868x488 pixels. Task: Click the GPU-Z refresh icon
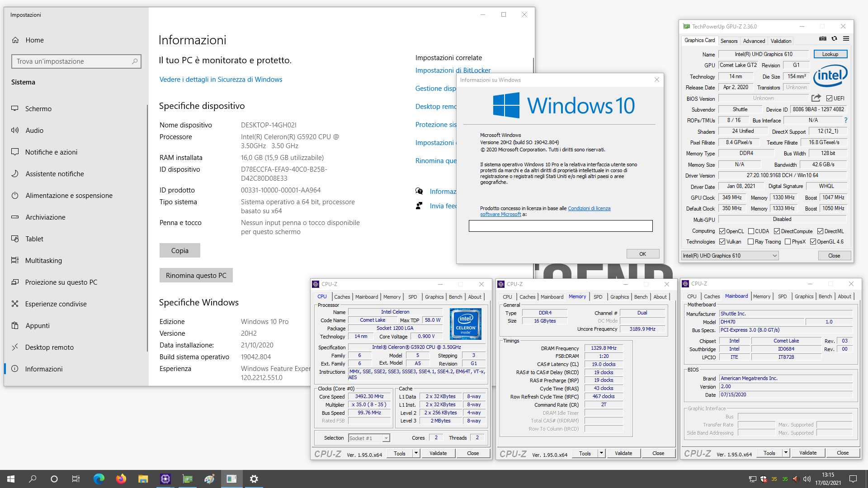point(834,39)
